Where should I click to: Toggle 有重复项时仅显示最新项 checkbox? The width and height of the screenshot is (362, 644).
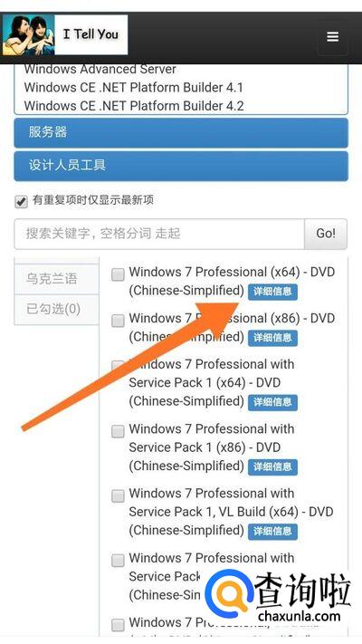click(21, 202)
